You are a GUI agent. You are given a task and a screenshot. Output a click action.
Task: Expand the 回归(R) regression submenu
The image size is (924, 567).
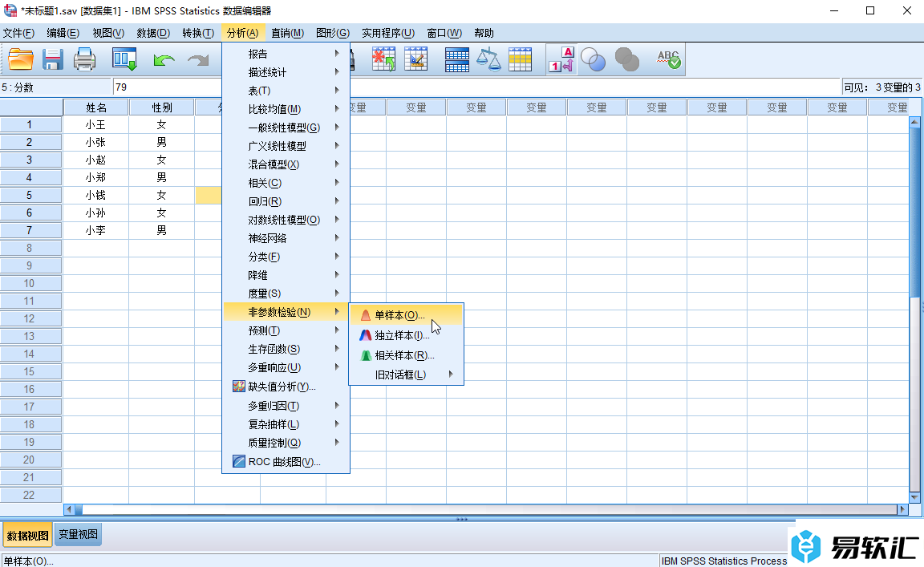pos(286,201)
